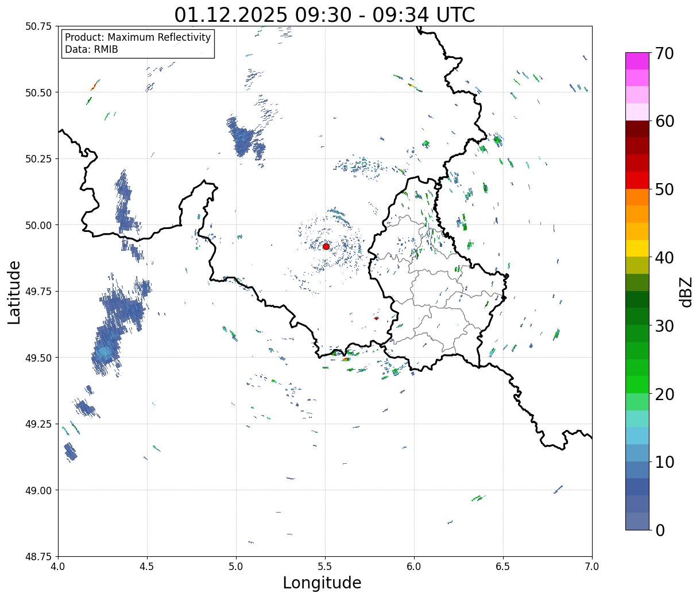Screen dimensions: 700x597
Task: Click the 'Latitude' axis label
Action: (14, 292)
